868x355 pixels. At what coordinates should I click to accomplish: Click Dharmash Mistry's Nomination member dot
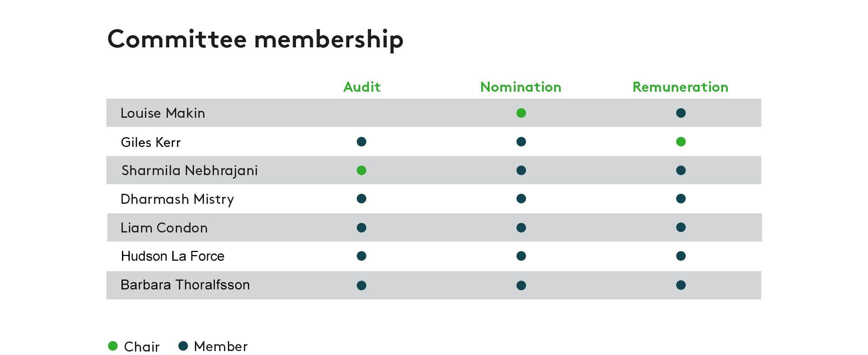click(521, 199)
